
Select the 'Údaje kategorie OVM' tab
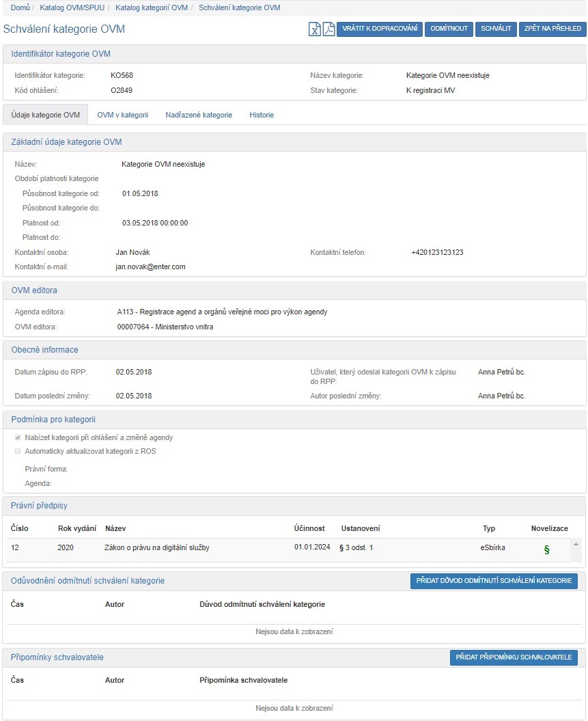pos(46,115)
